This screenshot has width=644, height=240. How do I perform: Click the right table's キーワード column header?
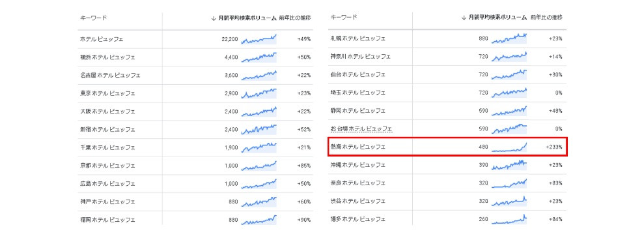pyautogui.click(x=344, y=18)
